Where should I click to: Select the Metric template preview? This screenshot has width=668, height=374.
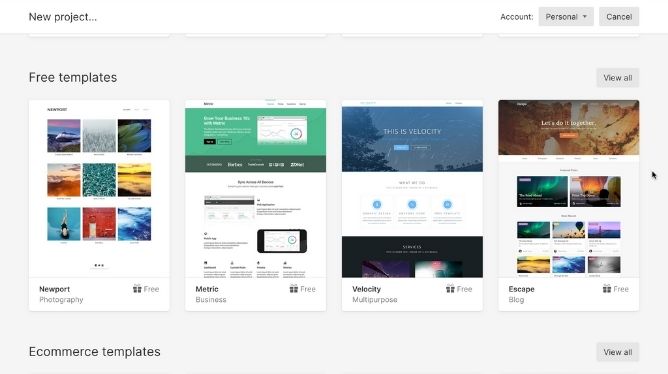click(256, 189)
